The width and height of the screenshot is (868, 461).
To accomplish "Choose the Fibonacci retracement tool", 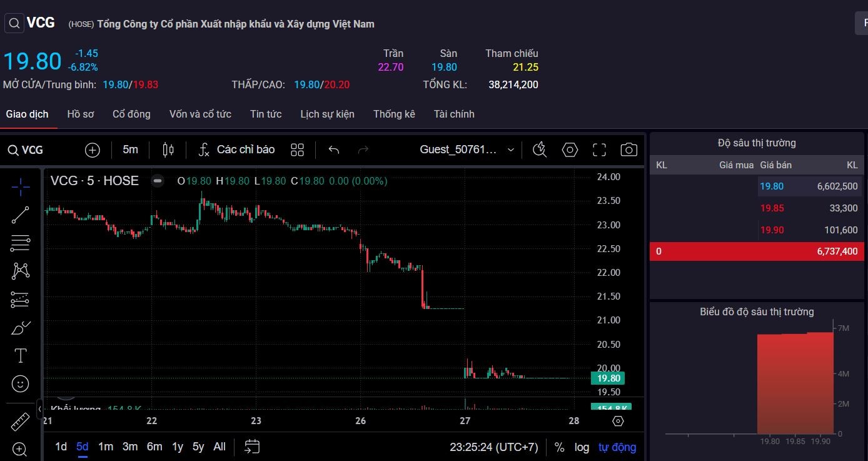I will (x=20, y=243).
